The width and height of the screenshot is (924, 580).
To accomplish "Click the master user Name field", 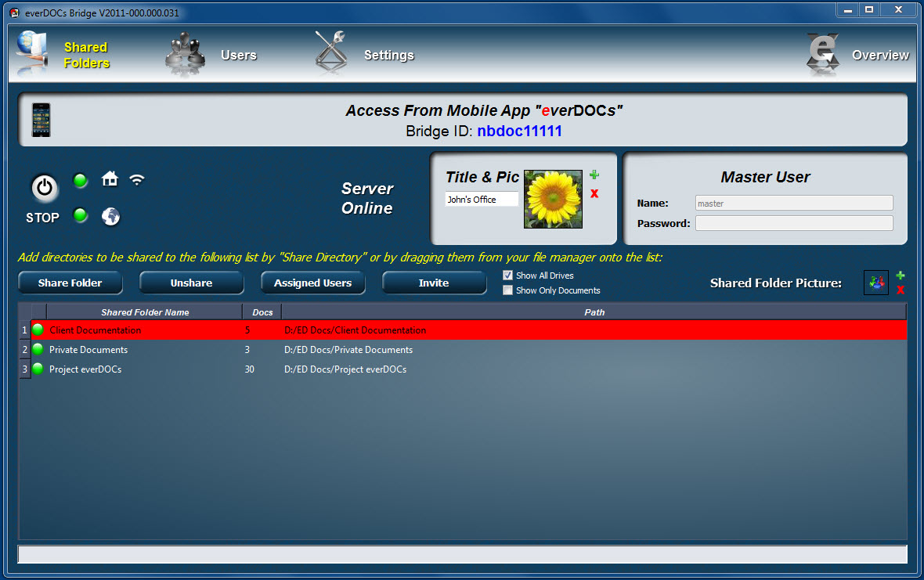I will [794, 204].
